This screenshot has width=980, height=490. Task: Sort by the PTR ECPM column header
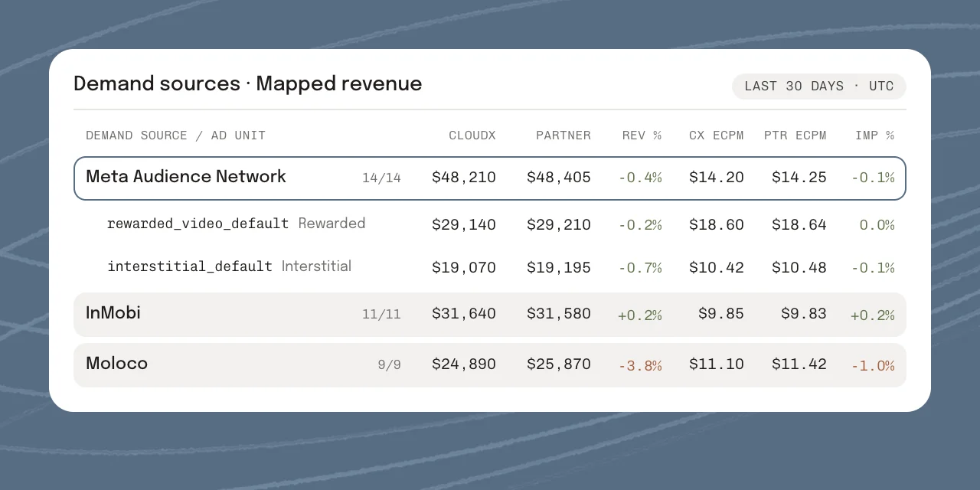[x=795, y=136]
